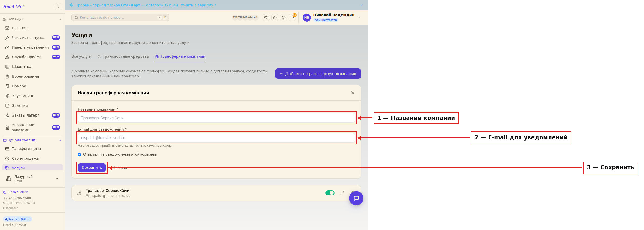
Task: Dismiss the trial period banner
Action: click(362, 5)
